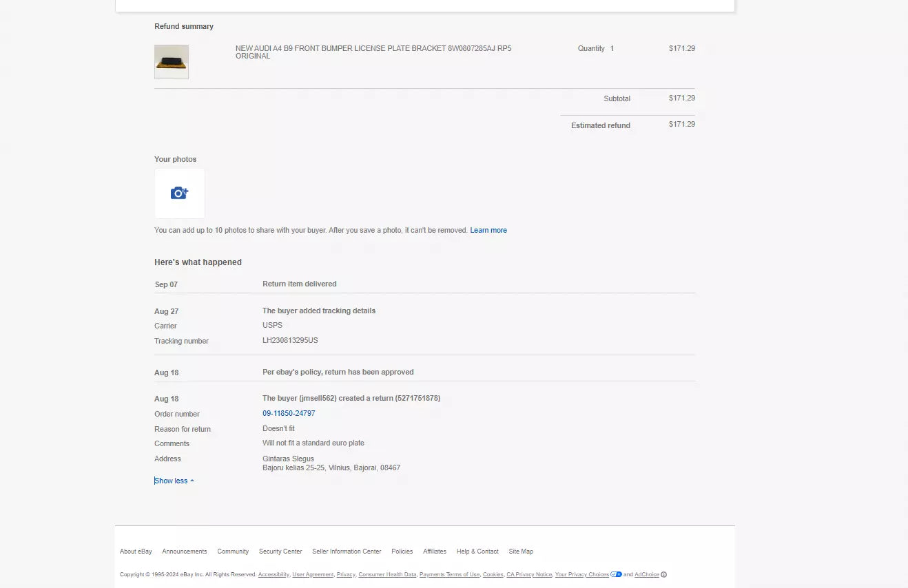
Task: Open Consumer Health Data link
Action: [x=387, y=574]
